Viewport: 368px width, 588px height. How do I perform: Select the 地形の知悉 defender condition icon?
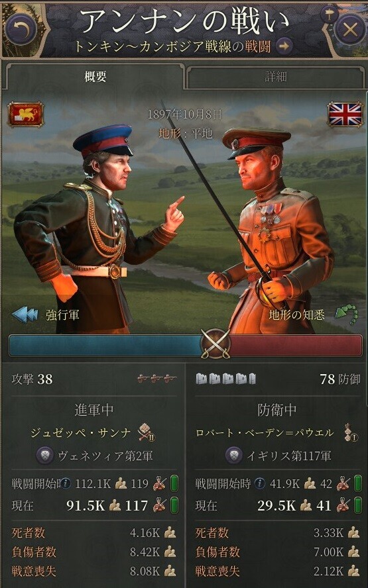click(346, 315)
